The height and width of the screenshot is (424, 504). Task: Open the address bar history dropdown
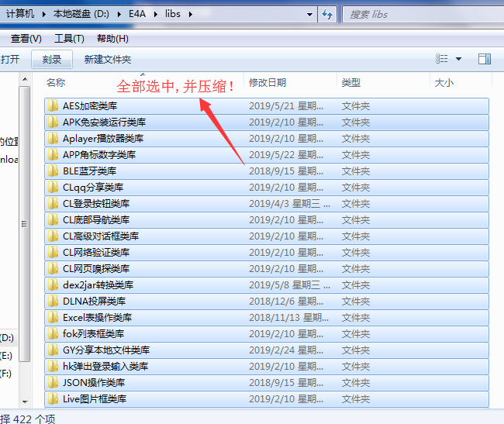click(x=309, y=14)
